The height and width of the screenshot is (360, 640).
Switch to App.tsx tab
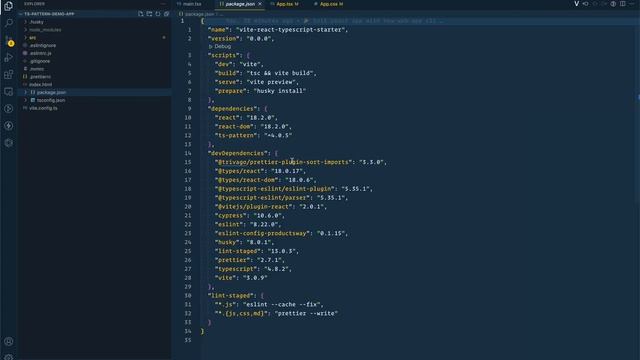pos(284,4)
